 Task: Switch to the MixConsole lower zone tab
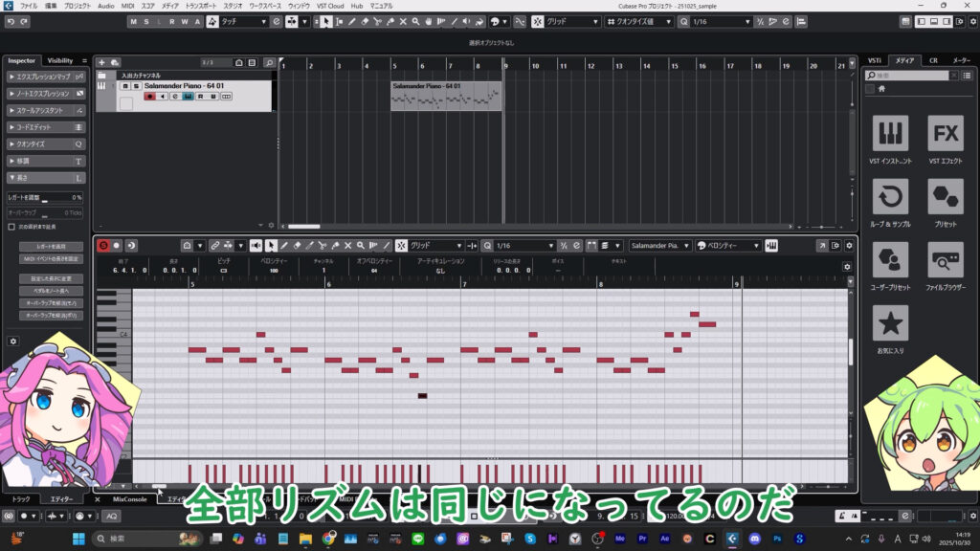[129, 499]
